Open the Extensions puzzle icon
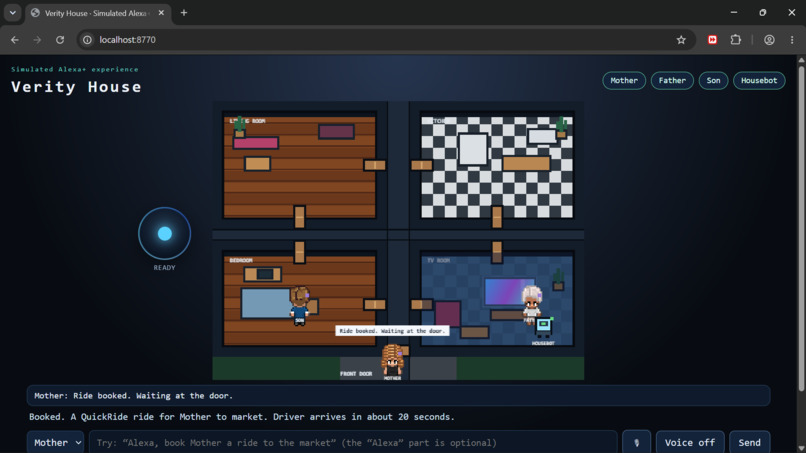Screen dimensions: 806x453 pyautogui.click(x=736, y=40)
